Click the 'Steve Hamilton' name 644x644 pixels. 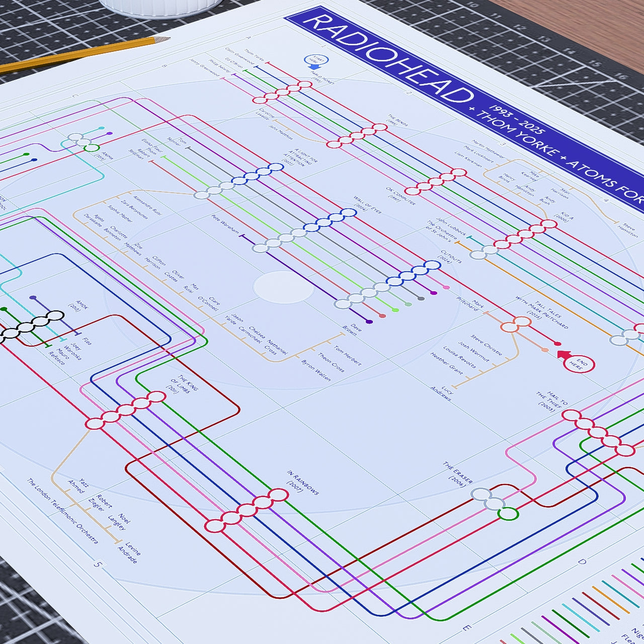pyautogui.click(x=627, y=230)
